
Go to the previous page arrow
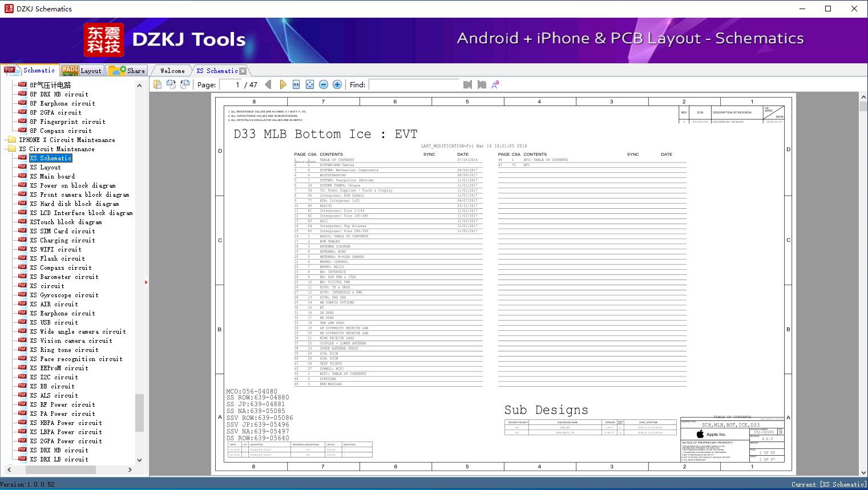click(x=268, y=84)
